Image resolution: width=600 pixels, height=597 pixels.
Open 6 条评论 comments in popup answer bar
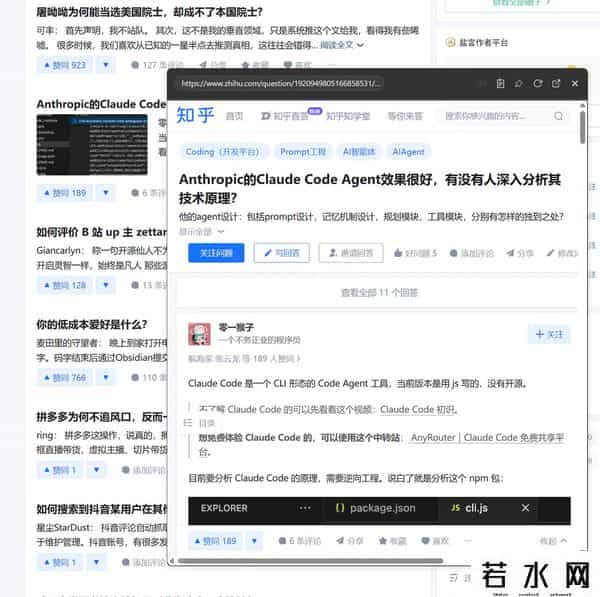click(x=300, y=541)
